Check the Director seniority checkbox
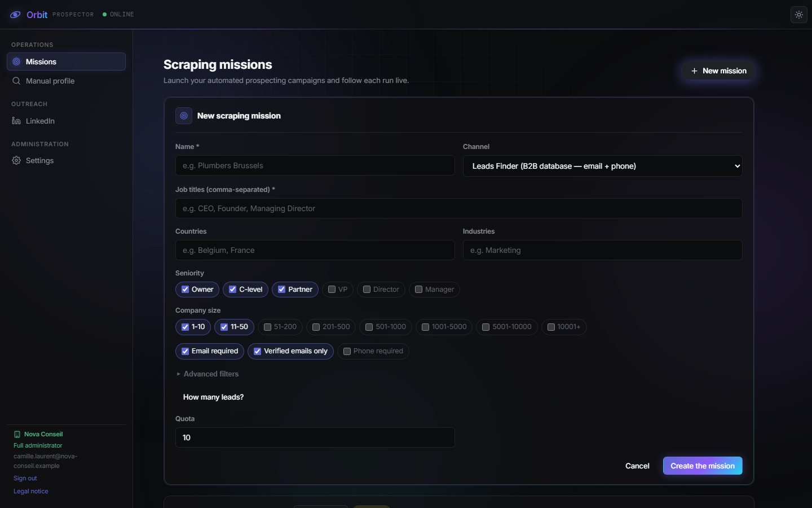 (x=367, y=290)
